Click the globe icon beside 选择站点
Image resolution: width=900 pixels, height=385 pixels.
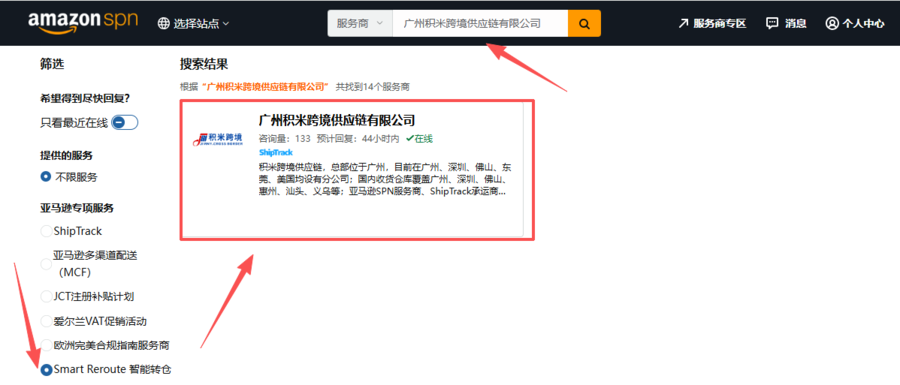(x=164, y=24)
